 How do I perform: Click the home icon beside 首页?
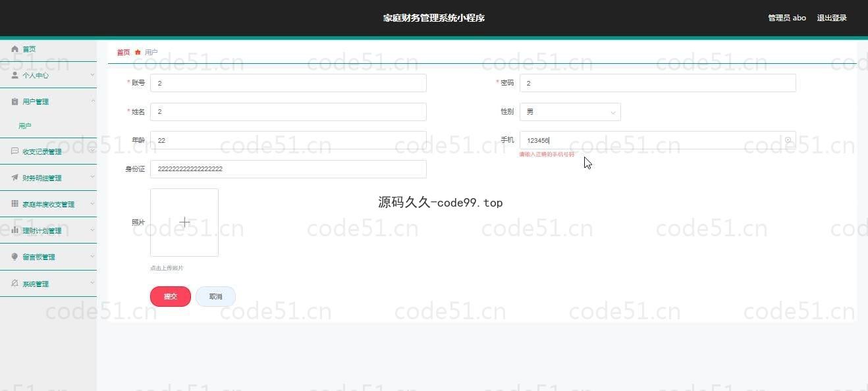(x=15, y=49)
